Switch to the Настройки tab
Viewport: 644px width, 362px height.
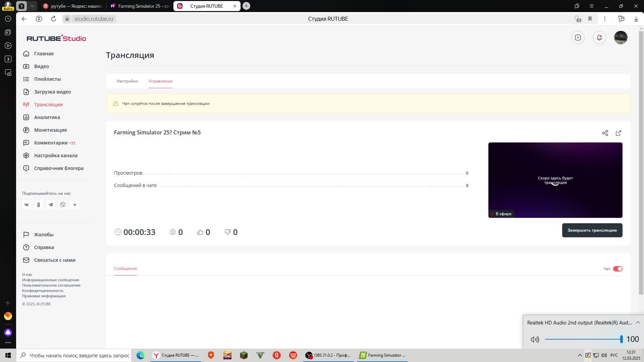pos(127,81)
